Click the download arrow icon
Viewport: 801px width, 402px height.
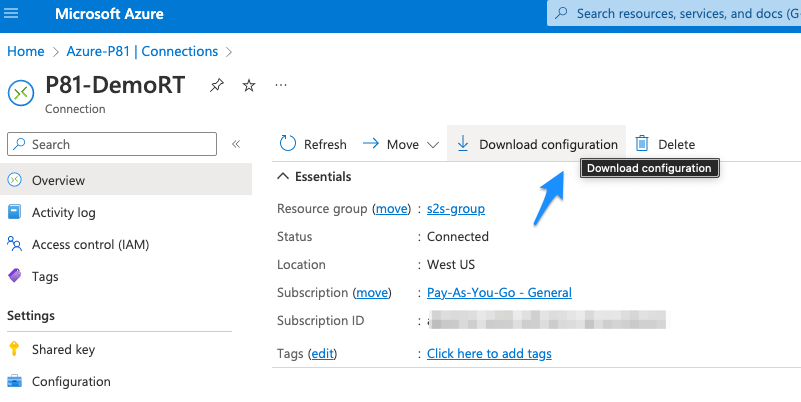coord(463,144)
